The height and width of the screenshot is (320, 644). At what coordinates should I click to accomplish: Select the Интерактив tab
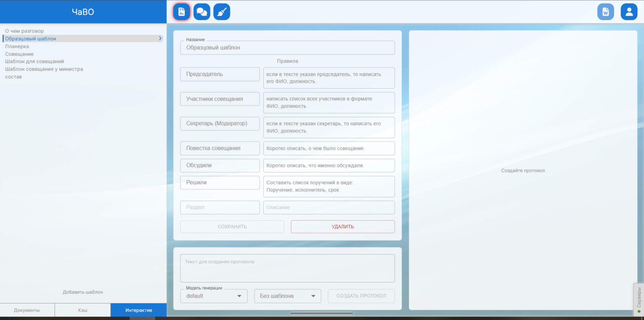tap(139, 310)
